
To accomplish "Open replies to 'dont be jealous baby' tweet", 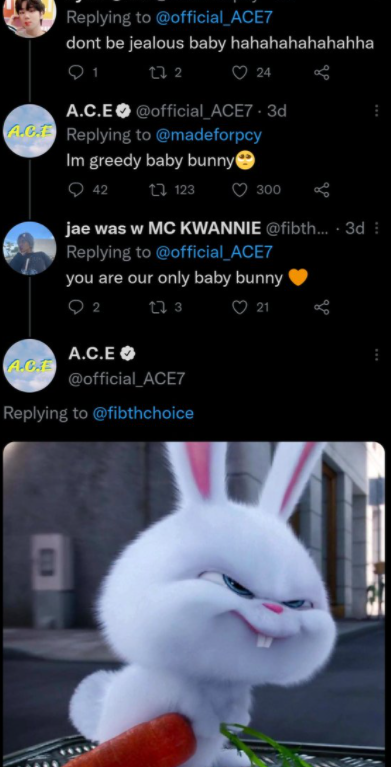I will point(76,73).
